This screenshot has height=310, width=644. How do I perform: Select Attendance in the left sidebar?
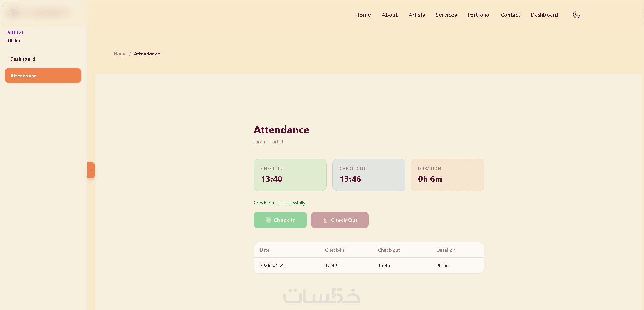(x=43, y=76)
